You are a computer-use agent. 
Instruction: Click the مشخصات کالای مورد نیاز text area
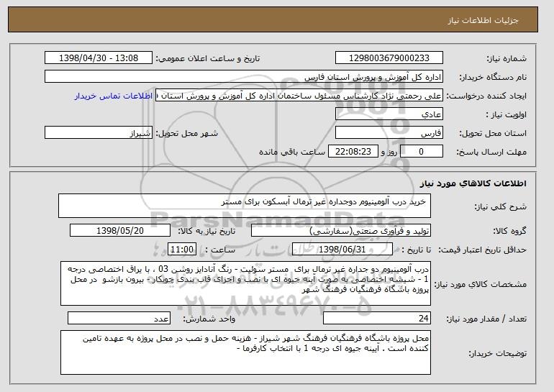(245, 283)
